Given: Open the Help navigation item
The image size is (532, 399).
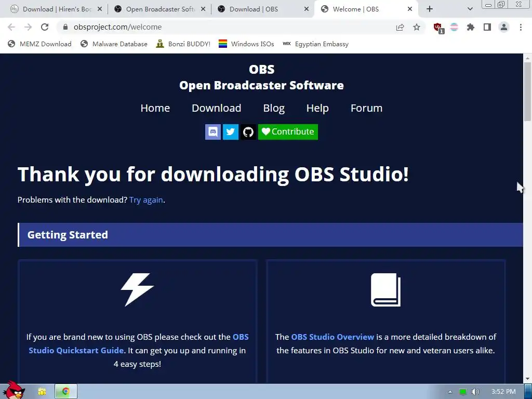Looking at the screenshot, I should [x=317, y=108].
